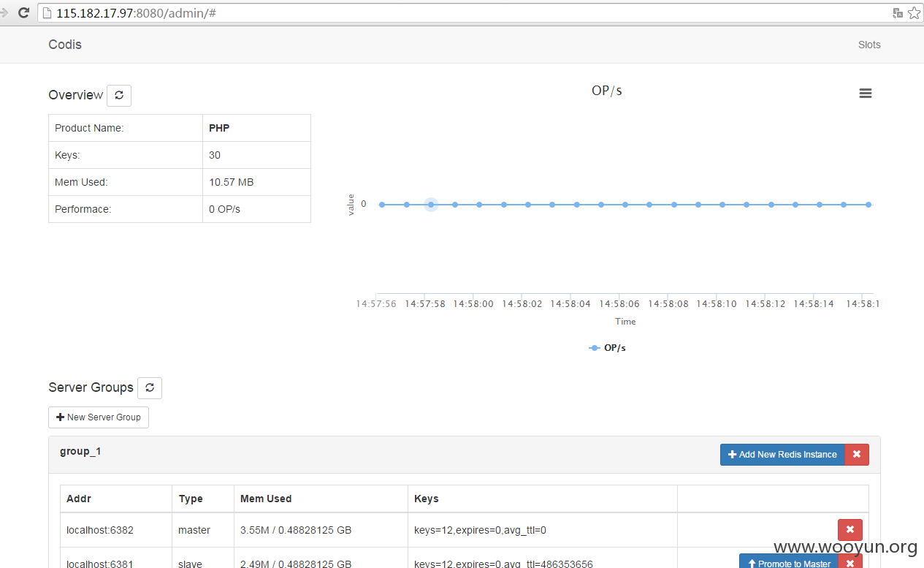Click the slave type cell
The width and height of the screenshot is (924, 568).
pyautogui.click(x=203, y=558)
